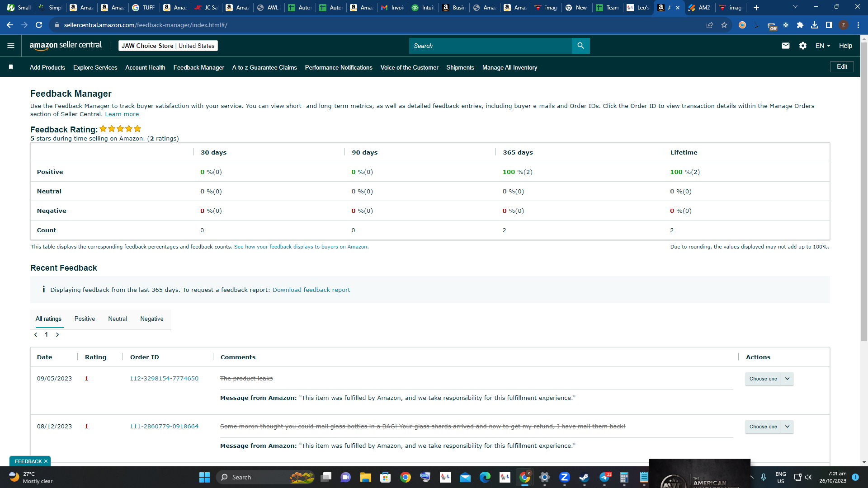Open Add Products in the nav bar

pos(47,67)
